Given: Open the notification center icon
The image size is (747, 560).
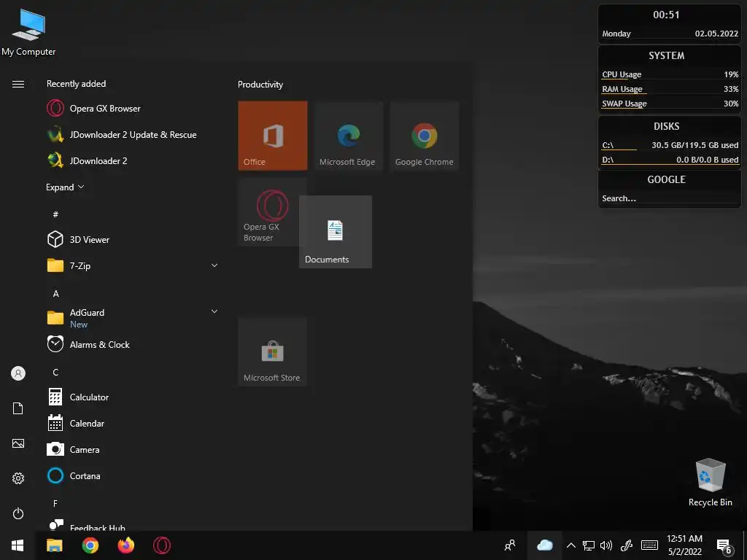Looking at the screenshot, I should 724,546.
